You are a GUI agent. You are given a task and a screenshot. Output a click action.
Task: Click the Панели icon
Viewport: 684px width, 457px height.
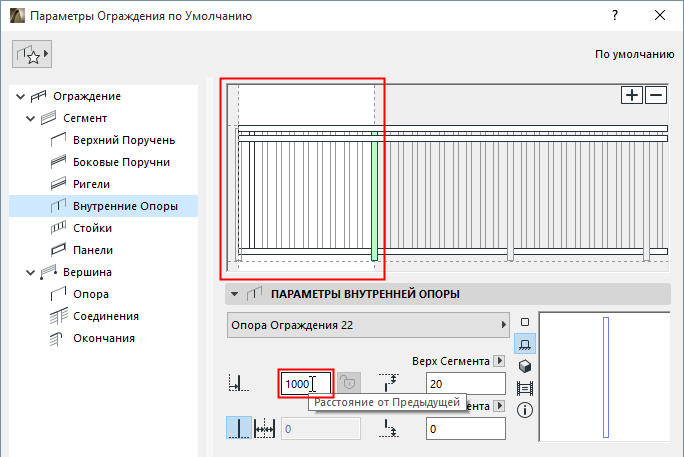click(x=58, y=250)
